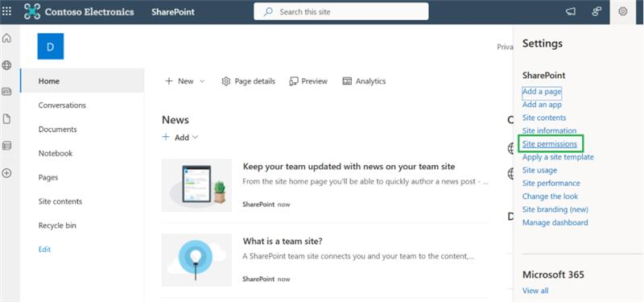Open Notebook in the site navigation
The image size is (644, 302).
56,153
